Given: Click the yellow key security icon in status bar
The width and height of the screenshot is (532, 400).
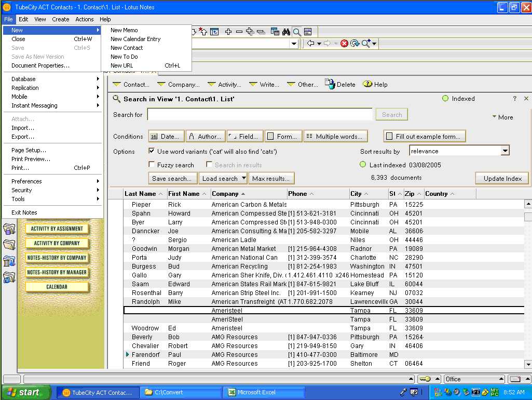Looking at the screenshot, I should click(425, 379).
